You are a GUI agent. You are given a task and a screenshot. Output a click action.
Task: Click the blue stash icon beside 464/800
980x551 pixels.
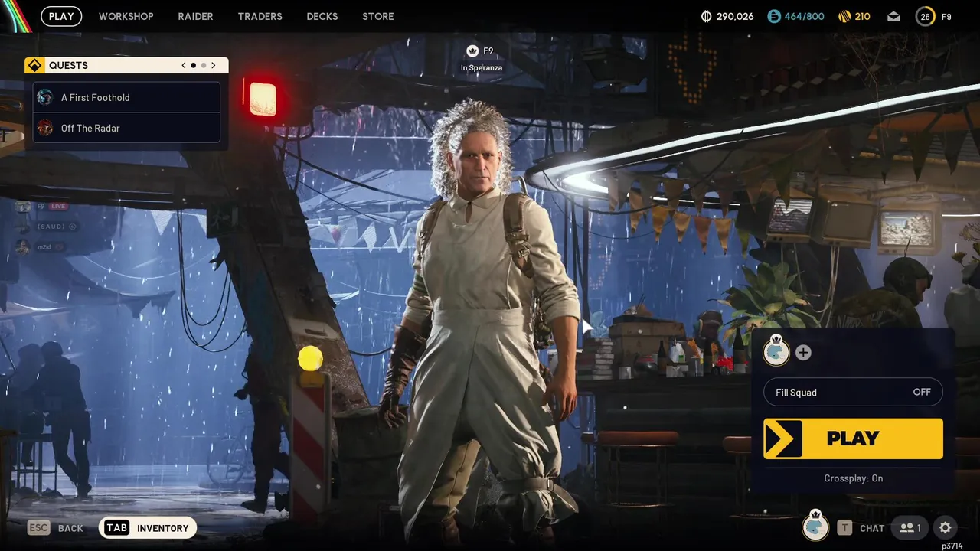point(774,16)
